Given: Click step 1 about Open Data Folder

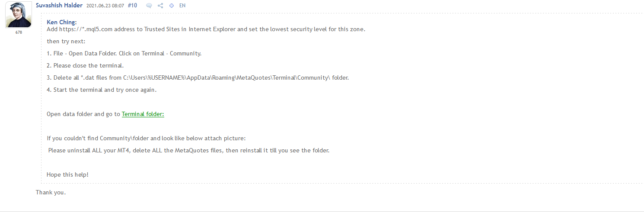Looking at the screenshot, I should [124, 54].
